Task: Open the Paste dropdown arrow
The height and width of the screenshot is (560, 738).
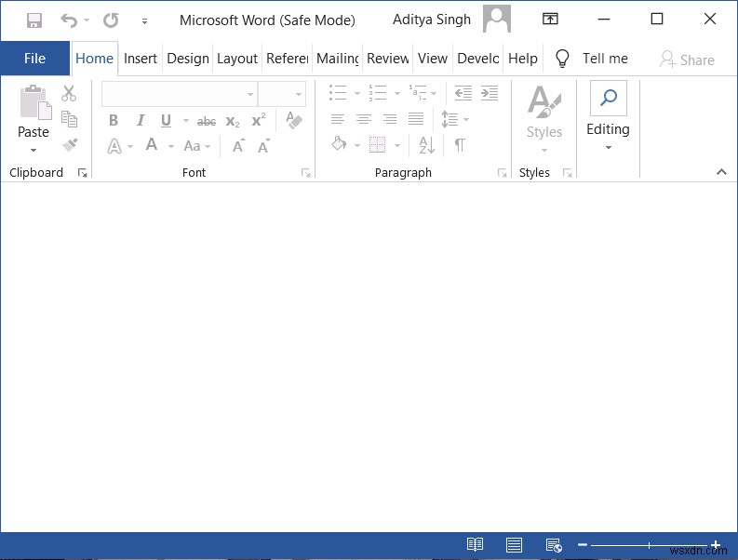Action: tap(34, 151)
